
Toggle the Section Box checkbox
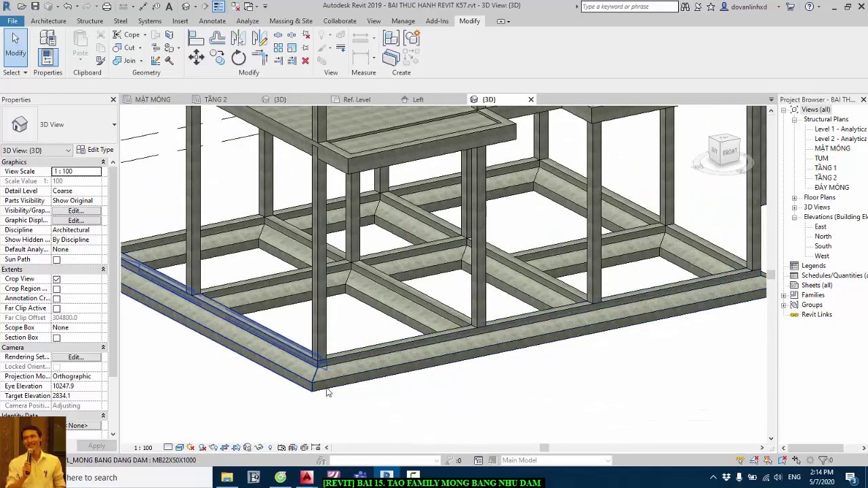56,338
